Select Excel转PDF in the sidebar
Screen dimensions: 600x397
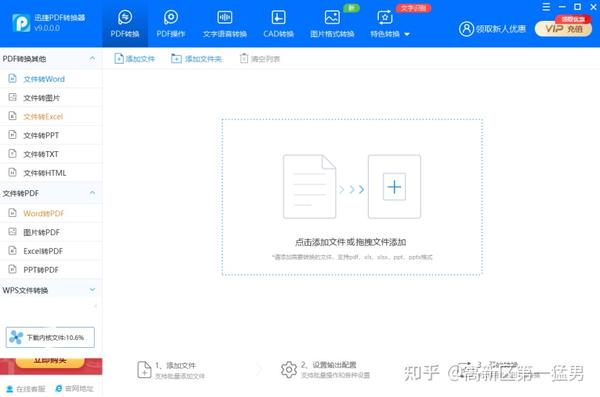tap(51, 251)
